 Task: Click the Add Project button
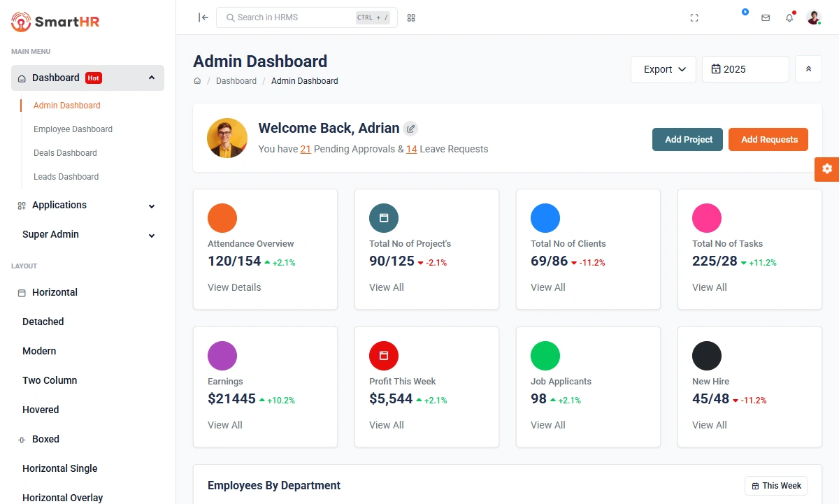[x=687, y=139]
